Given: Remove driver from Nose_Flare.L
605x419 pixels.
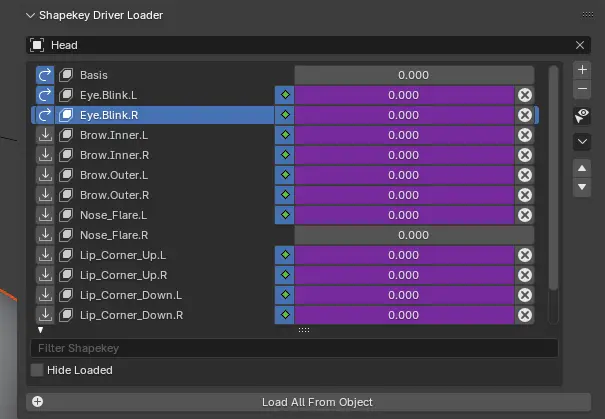Looking at the screenshot, I should (525, 215).
